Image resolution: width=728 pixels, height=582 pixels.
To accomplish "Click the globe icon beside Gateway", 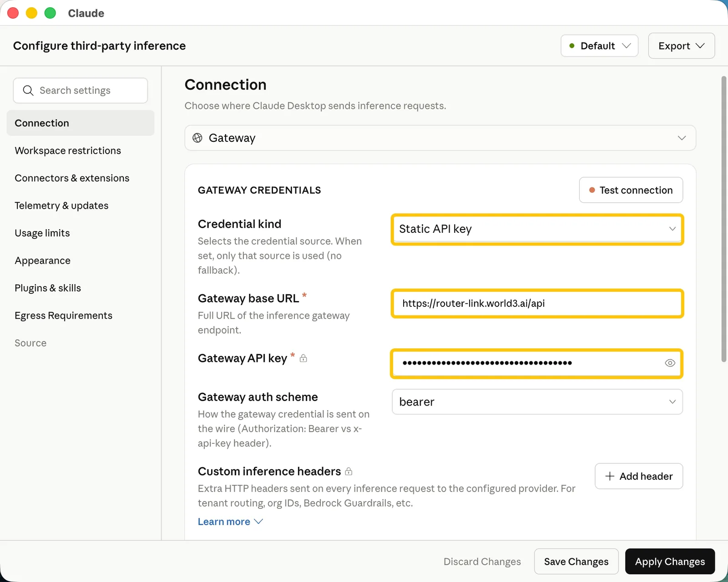I will [x=197, y=138].
